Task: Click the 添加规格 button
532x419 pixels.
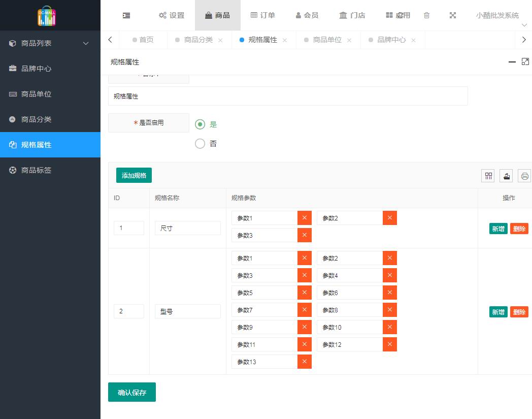Action: point(134,175)
